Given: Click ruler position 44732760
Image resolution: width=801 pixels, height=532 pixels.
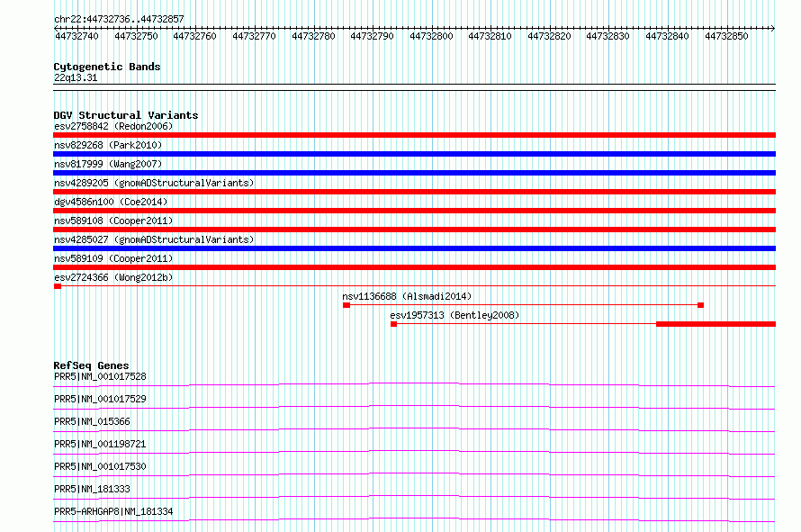Looking at the screenshot, I should click(194, 36).
